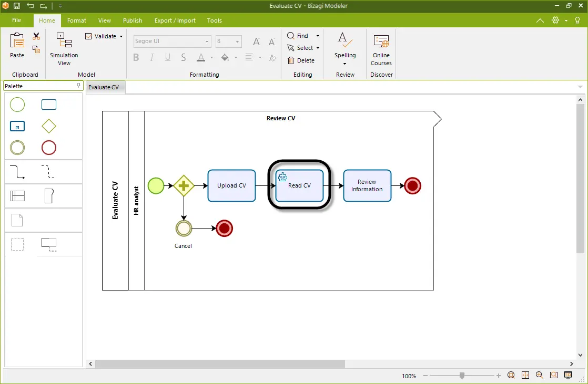This screenshot has height=384, width=588.
Task: Switch to the Publish ribbon tab
Action: pyautogui.click(x=133, y=20)
